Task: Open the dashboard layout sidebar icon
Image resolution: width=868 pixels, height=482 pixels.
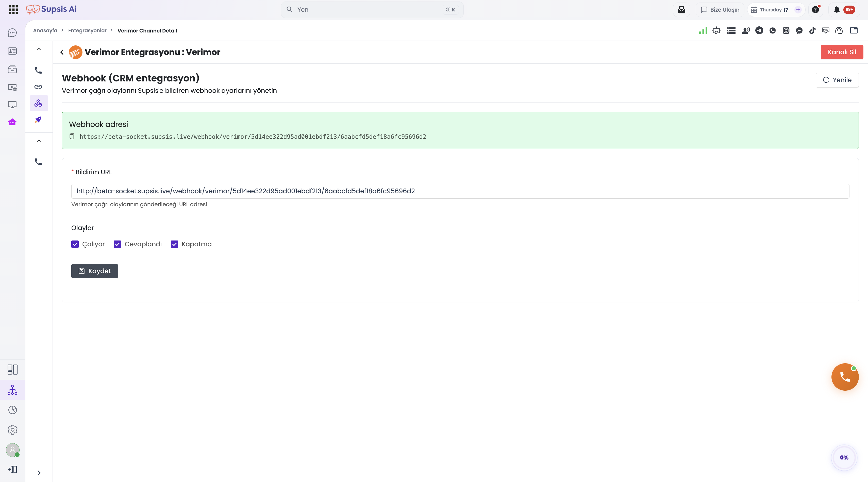Action: 12,370
